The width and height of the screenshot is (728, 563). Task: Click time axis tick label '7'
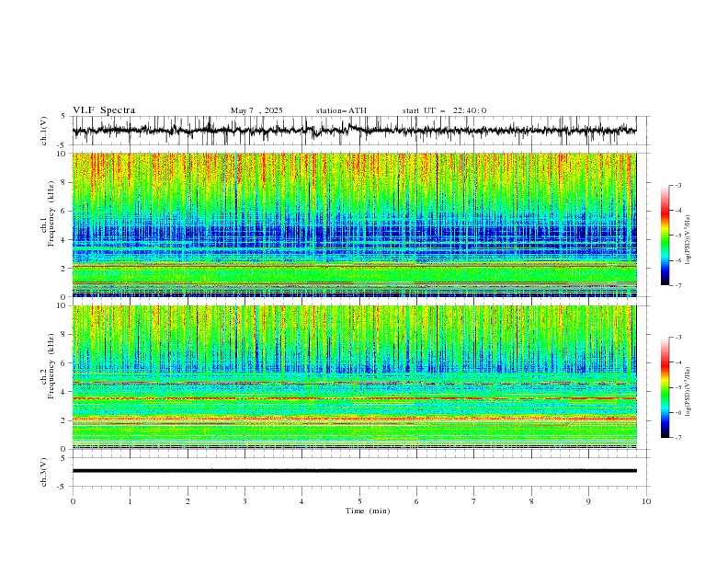click(x=474, y=501)
